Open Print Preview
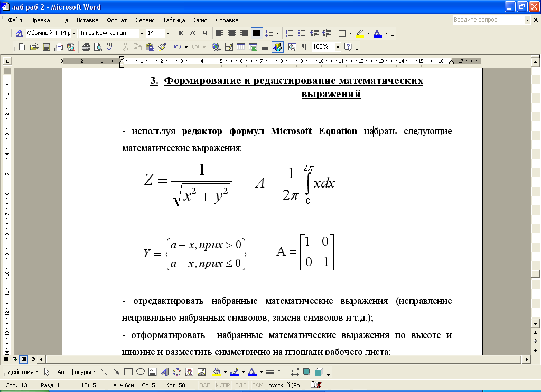Image resolution: width=541 pixels, height=392 pixels. pyautogui.click(x=98, y=47)
